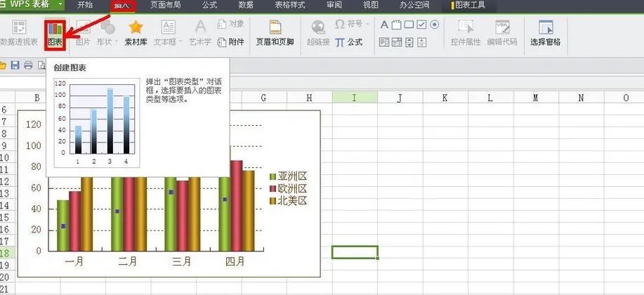This screenshot has width=644, height=295.
Task: Click the 四月 axis label in chart
Action: pos(235,261)
